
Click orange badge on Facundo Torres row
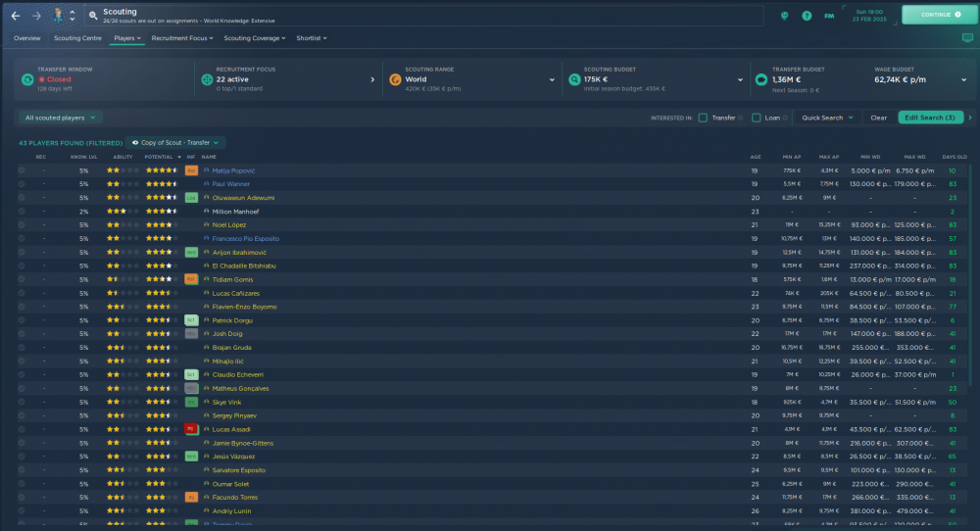[191, 498]
